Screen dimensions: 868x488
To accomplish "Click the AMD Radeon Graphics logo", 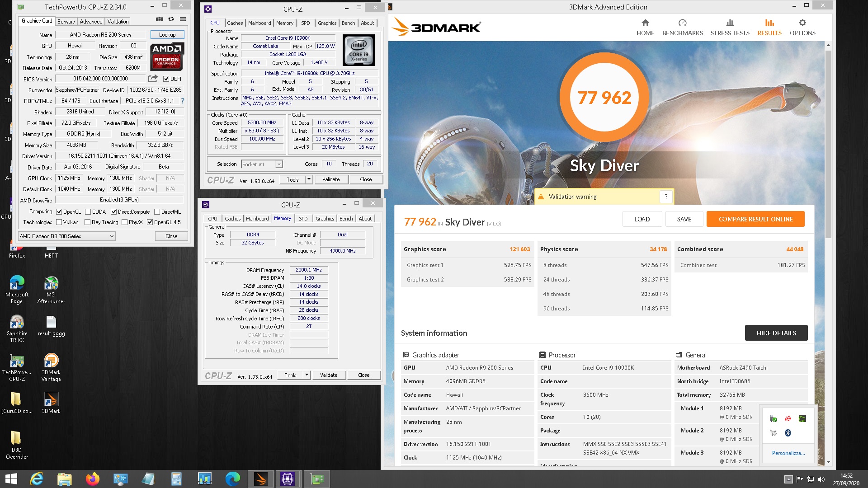I will (167, 56).
